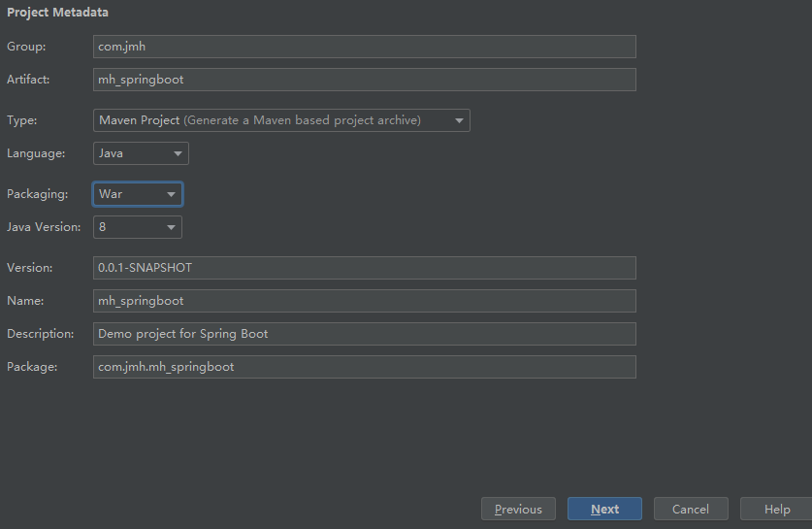Click the Package field showing com.jmh.mh_springboot
The image size is (812, 529).
(365, 367)
